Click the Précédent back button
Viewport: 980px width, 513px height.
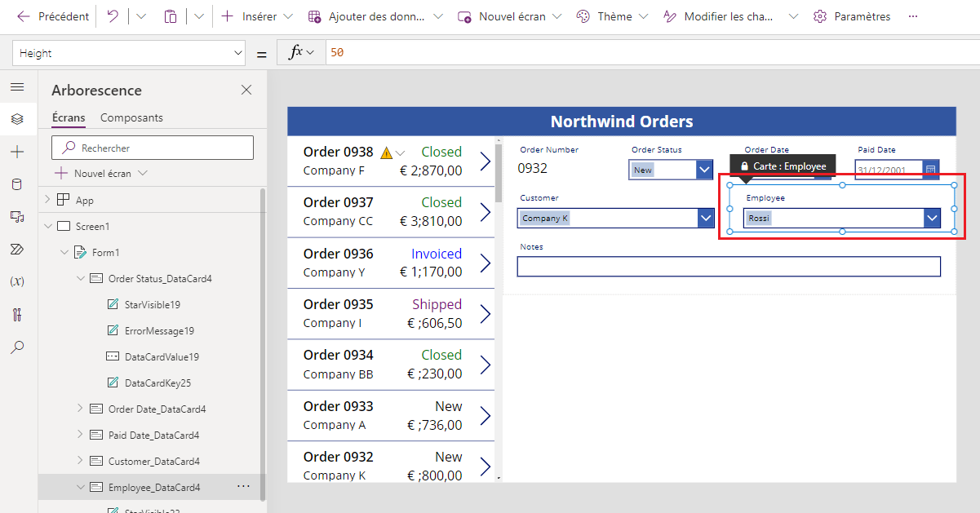[53, 16]
